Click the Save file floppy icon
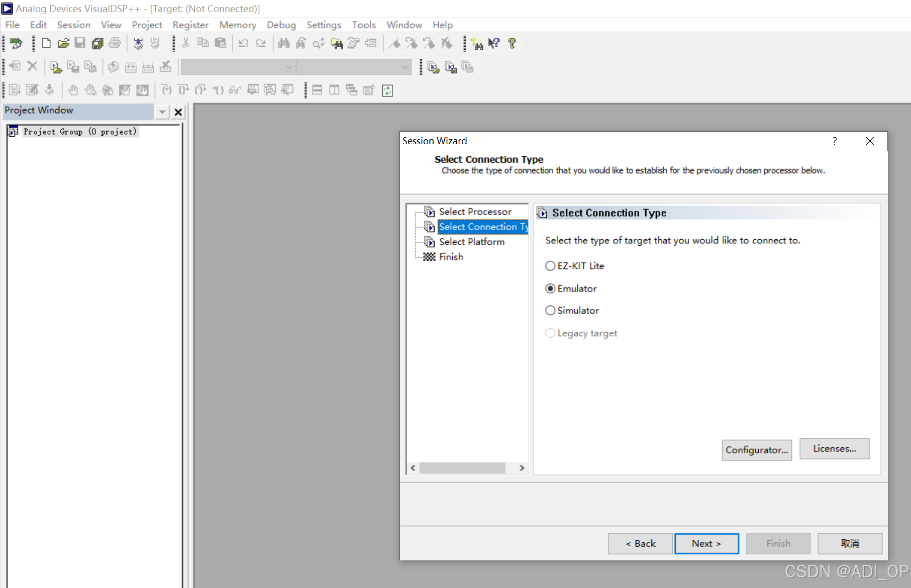Image resolution: width=911 pixels, height=588 pixels. click(80, 43)
